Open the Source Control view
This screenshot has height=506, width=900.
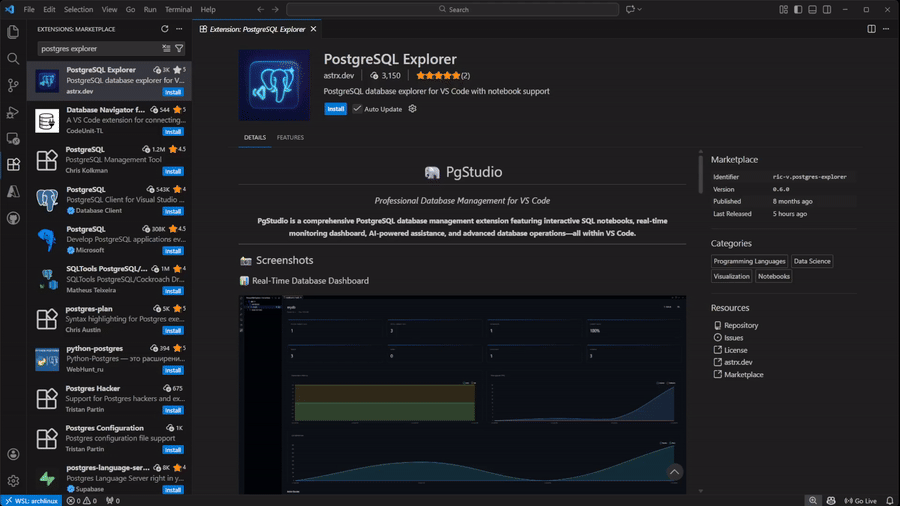pos(13,85)
